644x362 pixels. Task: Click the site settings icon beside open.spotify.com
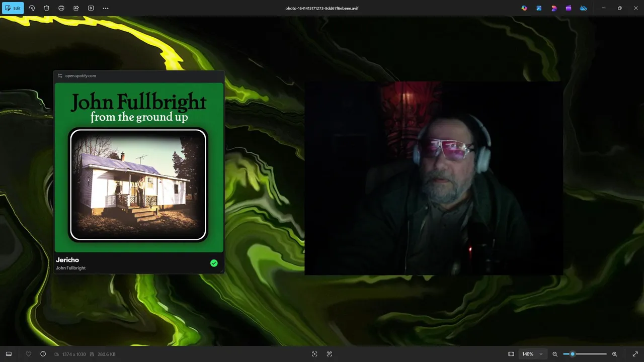tap(60, 76)
